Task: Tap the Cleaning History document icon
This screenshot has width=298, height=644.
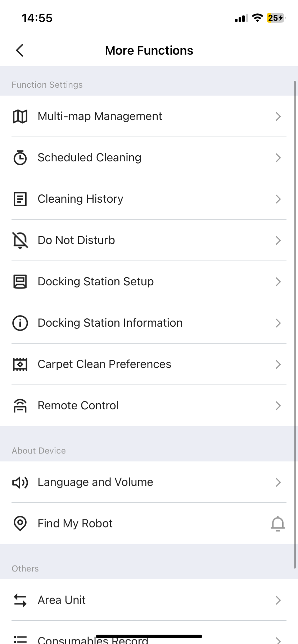Action: (x=20, y=199)
